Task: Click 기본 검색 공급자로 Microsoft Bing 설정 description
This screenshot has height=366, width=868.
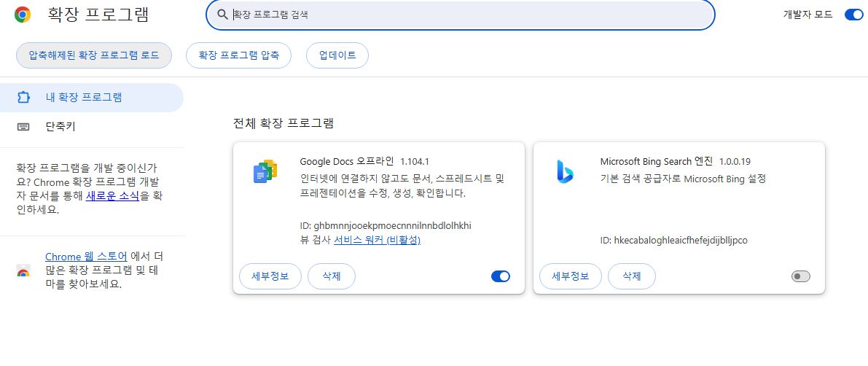Action: click(683, 179)
